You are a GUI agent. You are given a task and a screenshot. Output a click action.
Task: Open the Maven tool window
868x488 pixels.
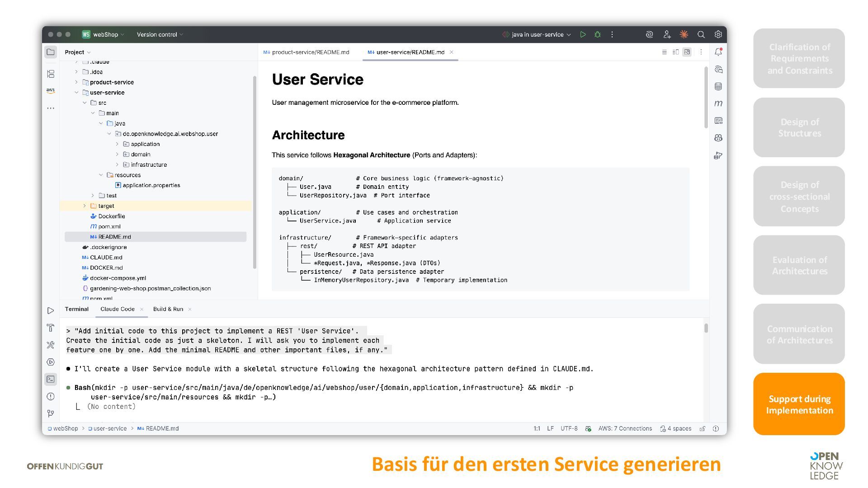pyautogui.click(x=718, y=103)
